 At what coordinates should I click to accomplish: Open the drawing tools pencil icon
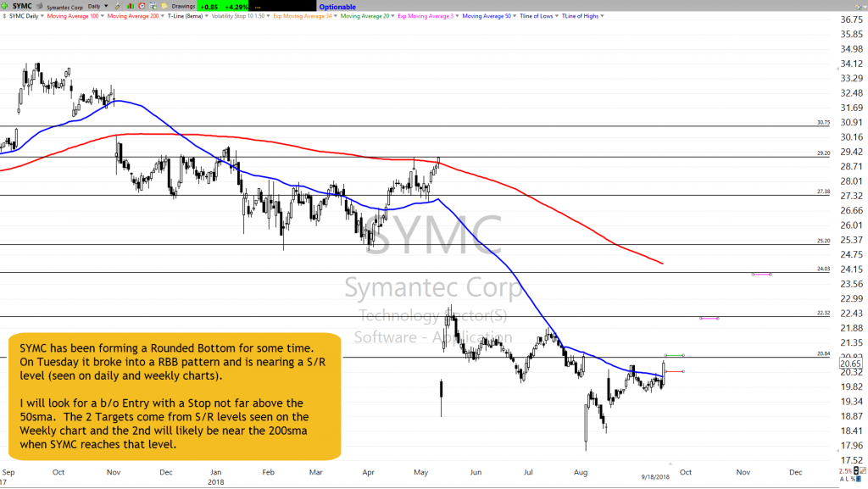[118, 6]
